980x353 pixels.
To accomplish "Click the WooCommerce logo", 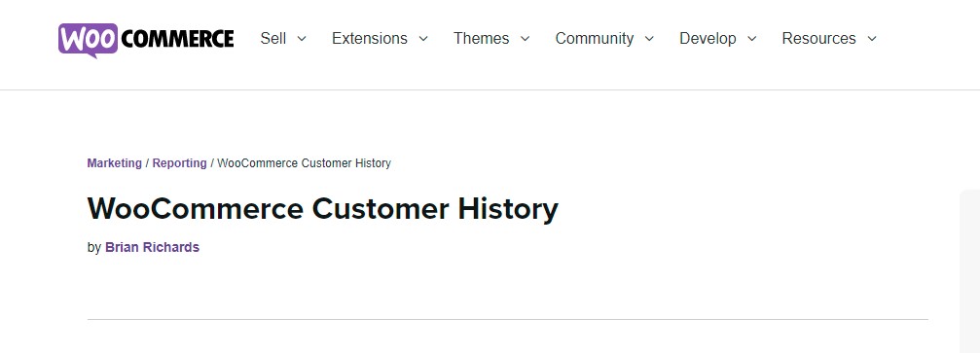I will [x=146, y=40].
